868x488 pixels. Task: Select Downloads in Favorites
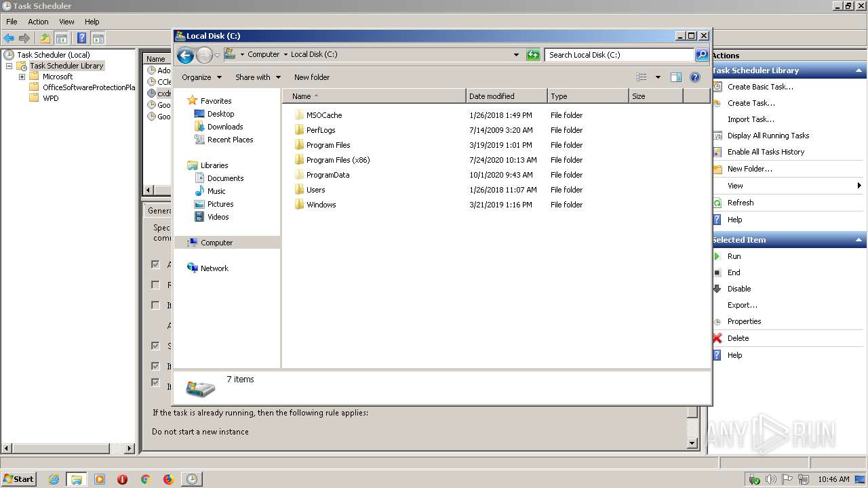[x=225, y=127]
